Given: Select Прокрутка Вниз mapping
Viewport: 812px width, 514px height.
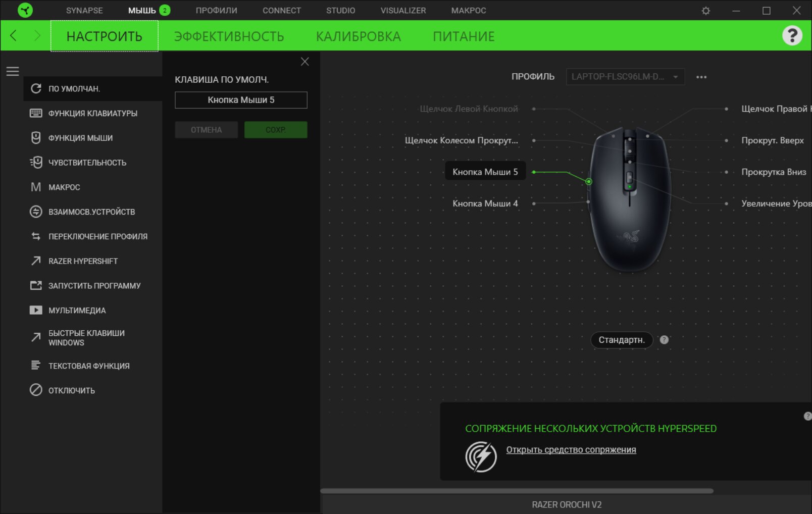Looking at the screenshot, I should click(774, 172).
